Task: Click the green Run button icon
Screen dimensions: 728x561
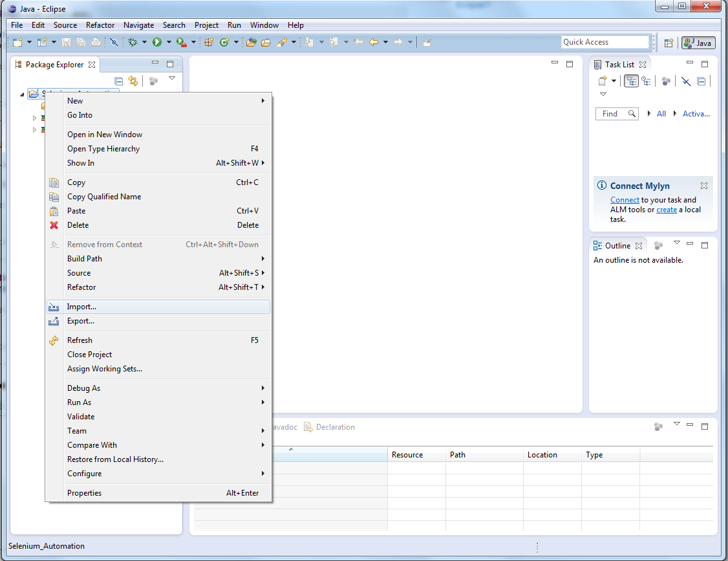Action: pyautogui.click(x=157, y=42)
